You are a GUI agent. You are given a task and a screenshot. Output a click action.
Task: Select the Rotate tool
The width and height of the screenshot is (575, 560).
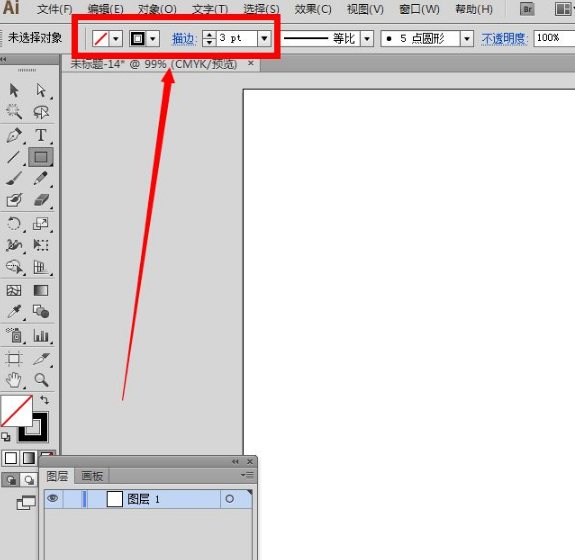point(14,224)
